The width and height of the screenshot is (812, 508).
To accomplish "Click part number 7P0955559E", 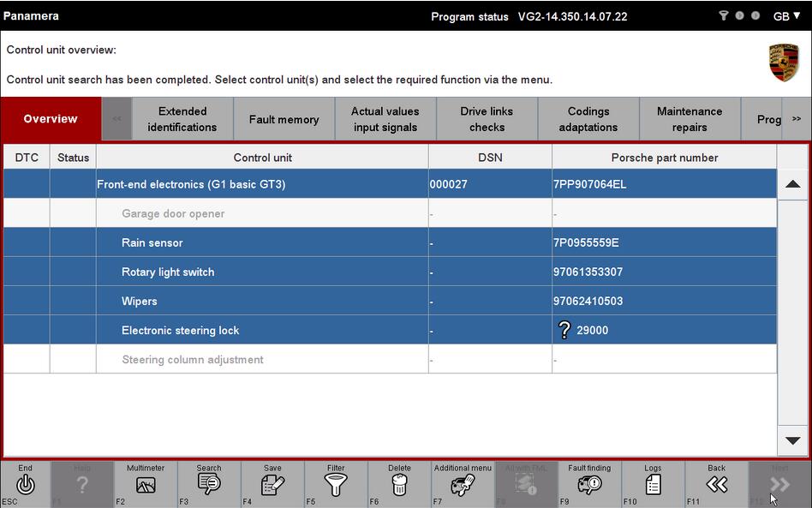I will pyautogui.click(x=586, y=243).
